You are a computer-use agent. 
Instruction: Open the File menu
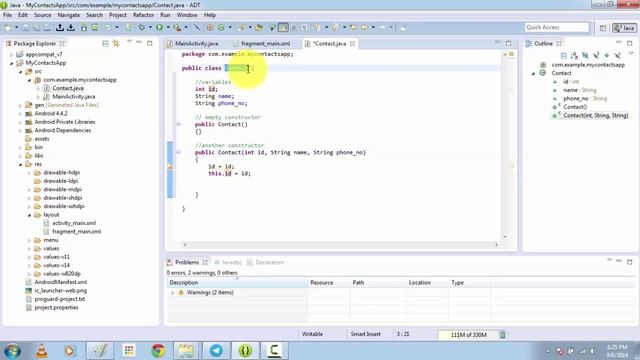tap(7, 15)
